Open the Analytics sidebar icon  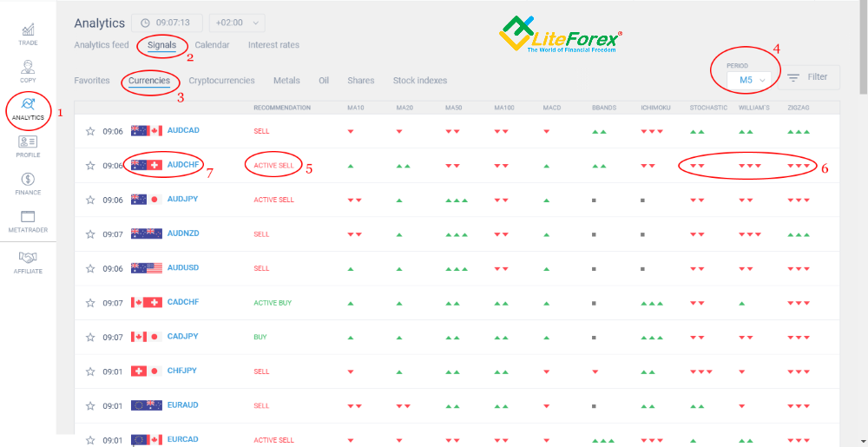coord(28,109)
